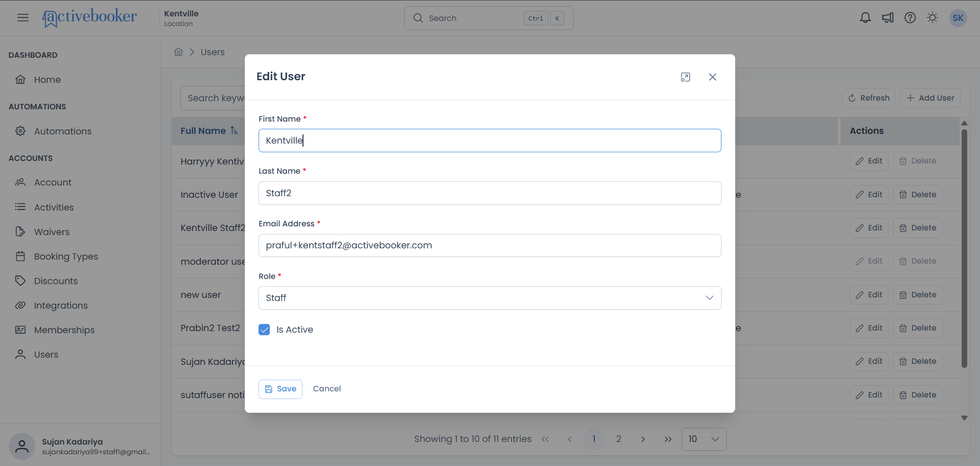Edit the sutaffuser row

[869, 395]
